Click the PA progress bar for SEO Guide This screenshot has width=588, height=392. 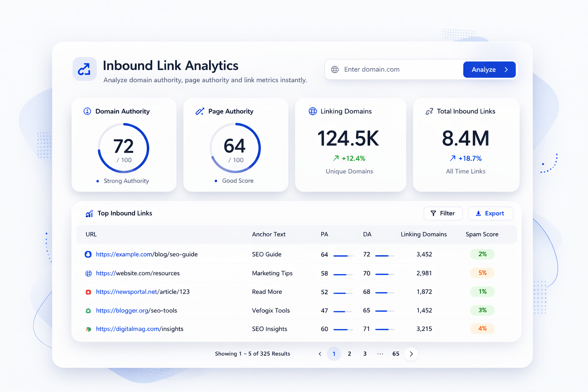coord(343,255)
